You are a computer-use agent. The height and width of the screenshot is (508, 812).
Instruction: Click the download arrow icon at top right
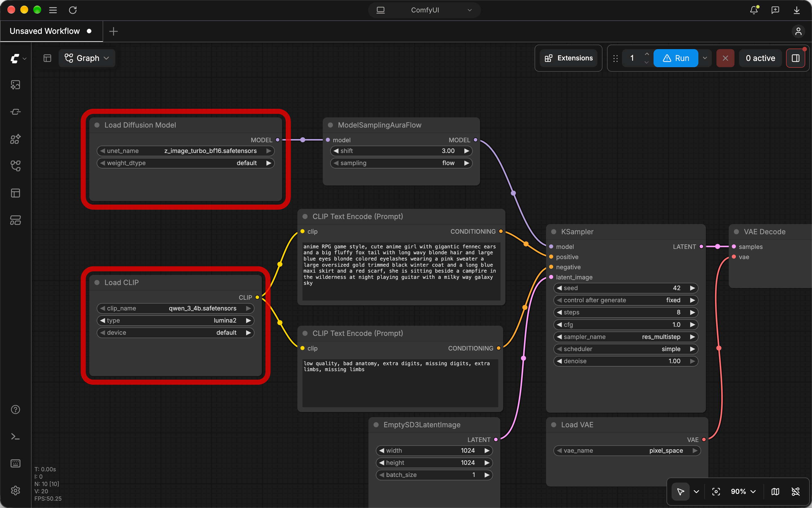(x=796, y=10)
